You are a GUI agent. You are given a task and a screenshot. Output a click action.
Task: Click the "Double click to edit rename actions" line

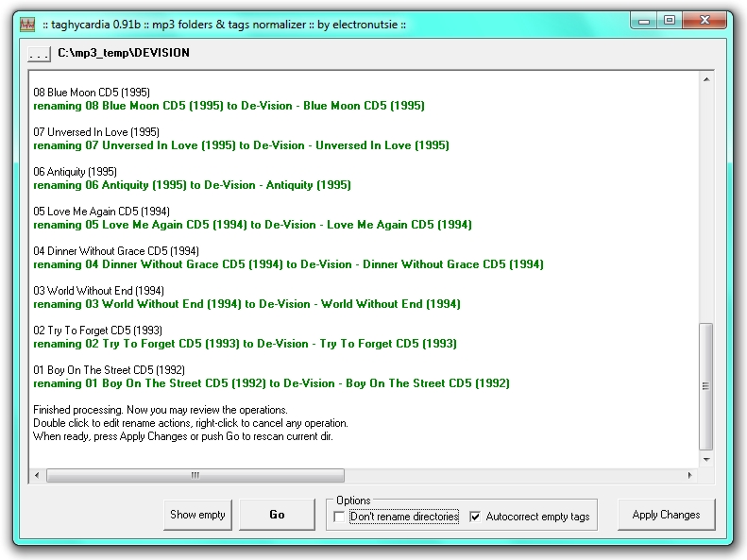(191, 423)
